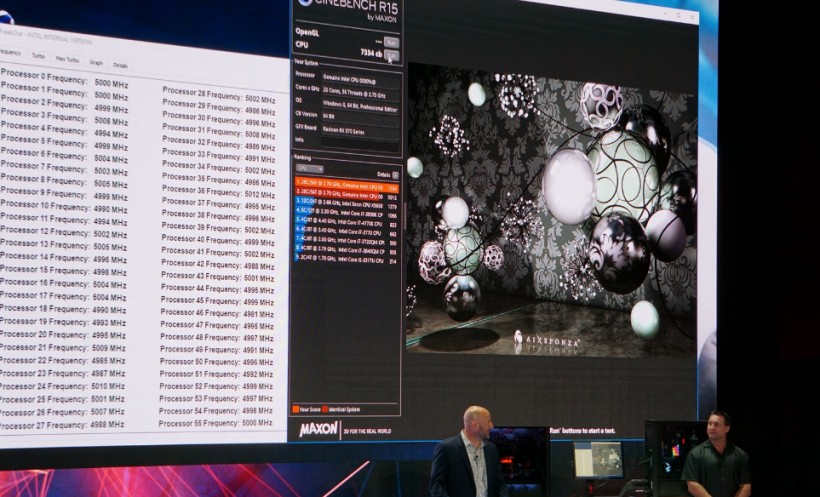The height and width of the screenshot is (497, 820).
Task: Run the Cinebench CPU test
Action: tap(391, 55)
